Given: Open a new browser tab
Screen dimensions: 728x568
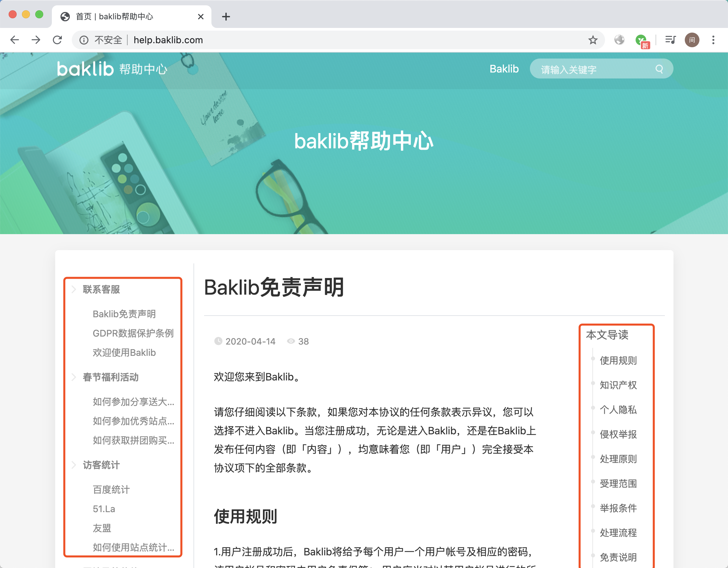Looking at the screenshot, I should 226,16.
